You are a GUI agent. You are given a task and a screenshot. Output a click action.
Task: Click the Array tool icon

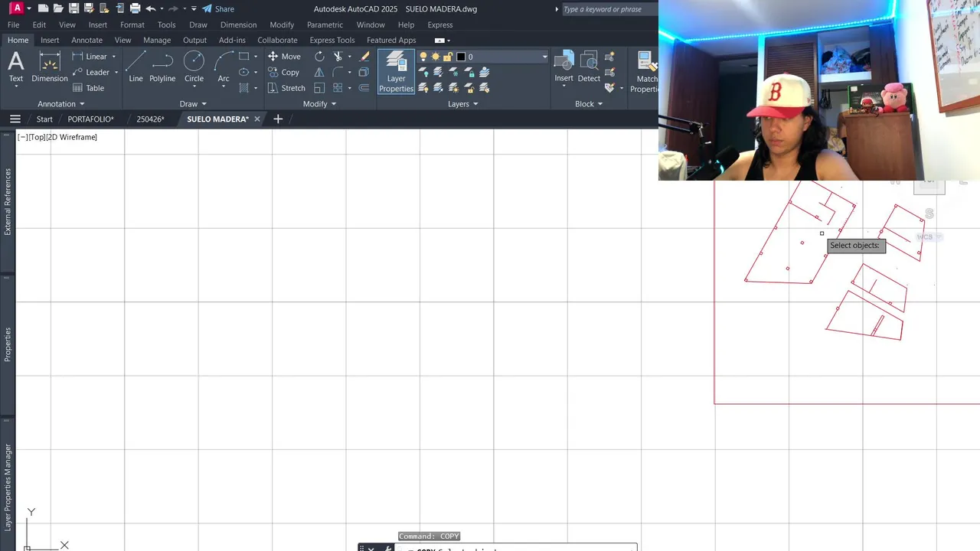338,88
